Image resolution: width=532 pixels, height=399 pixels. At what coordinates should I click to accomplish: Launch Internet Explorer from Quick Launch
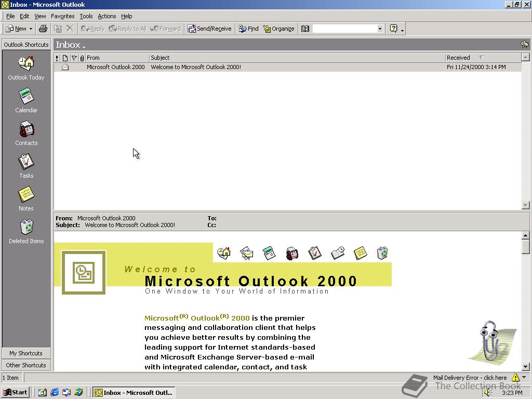pos(54,392)
